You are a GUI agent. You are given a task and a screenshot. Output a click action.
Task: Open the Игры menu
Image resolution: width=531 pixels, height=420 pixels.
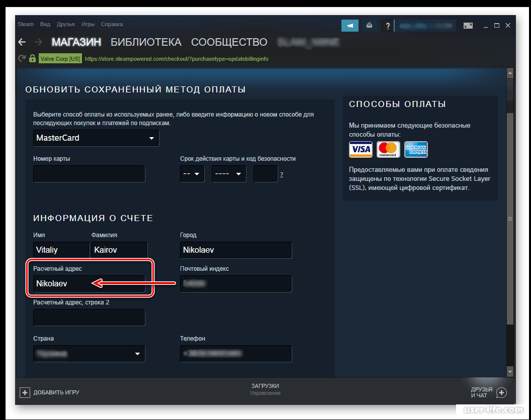pos(87,25)
